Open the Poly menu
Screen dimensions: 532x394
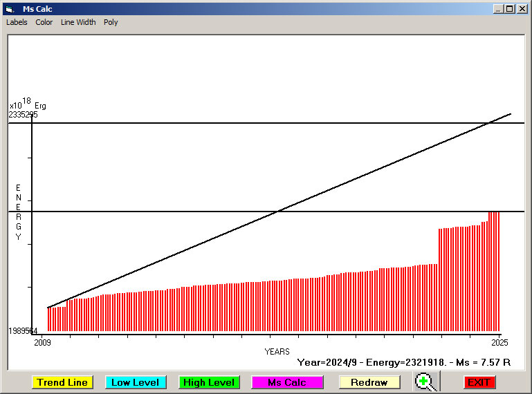pos(111,22)
